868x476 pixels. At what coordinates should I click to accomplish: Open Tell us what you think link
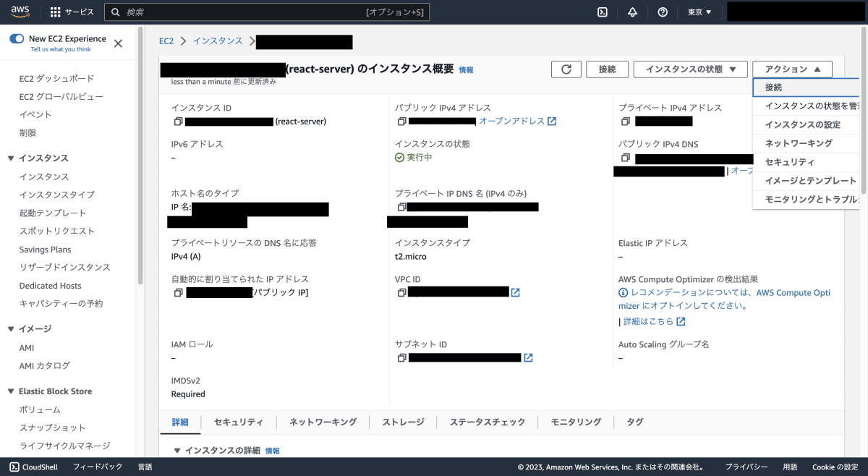[61, 50]
